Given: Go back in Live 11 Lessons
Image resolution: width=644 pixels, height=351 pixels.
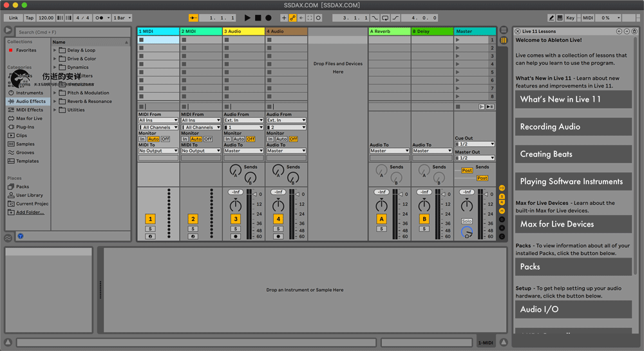Looking at the screenshot, I should (619, 31).
